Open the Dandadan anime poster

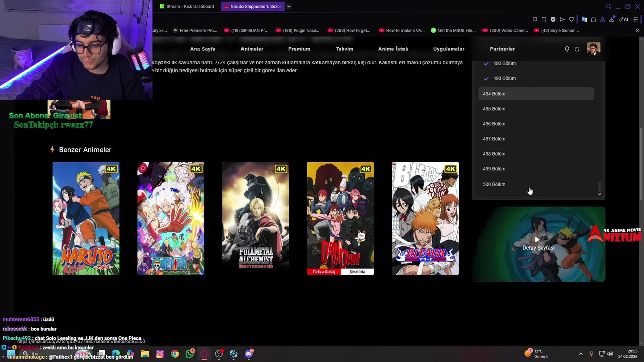[341, 218]
